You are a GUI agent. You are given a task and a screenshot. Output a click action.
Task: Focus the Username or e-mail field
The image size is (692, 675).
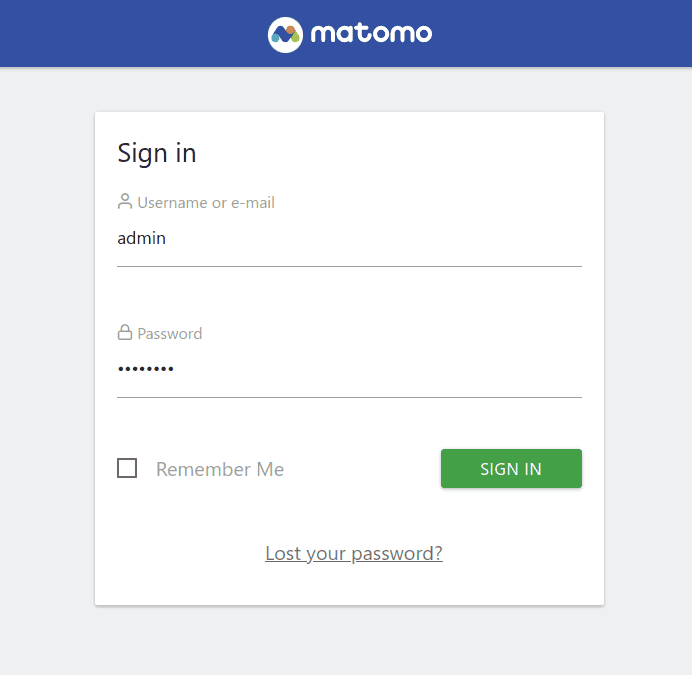tap(349, 239)
